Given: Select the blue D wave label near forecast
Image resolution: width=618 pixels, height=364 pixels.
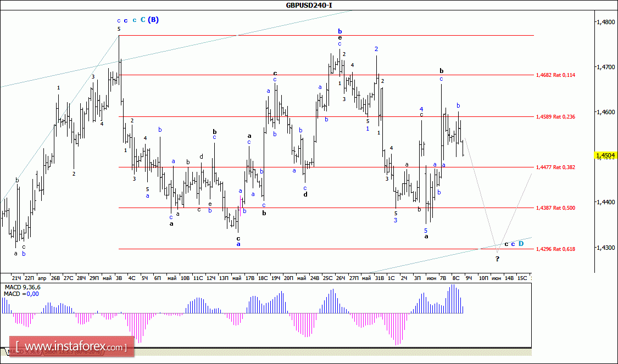Looking at the screenshot, I should point(521,243).
